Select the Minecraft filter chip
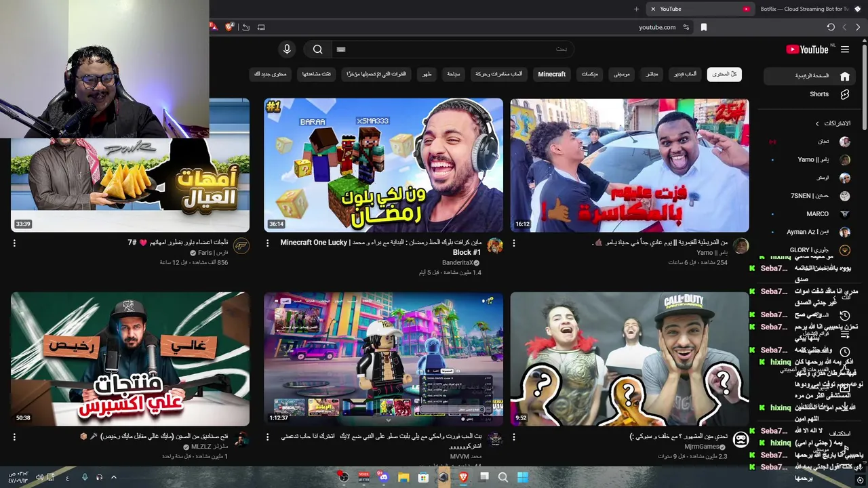868x488 pixels. [551, 74]
